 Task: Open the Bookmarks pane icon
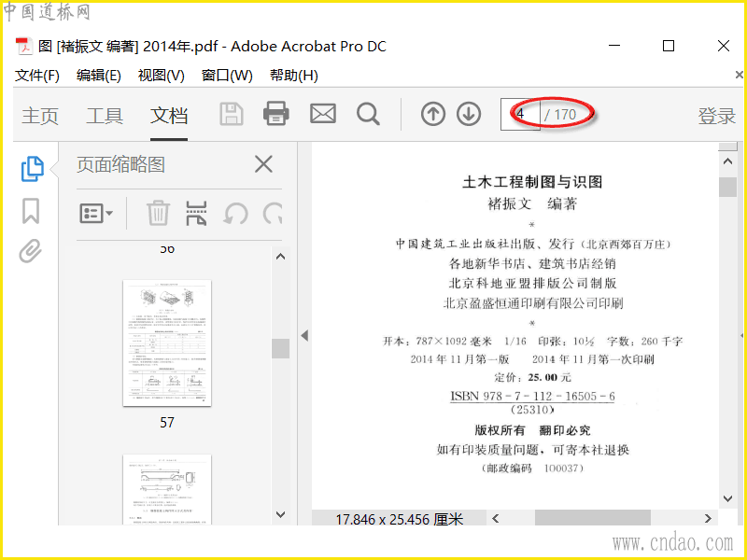[31, 211]
